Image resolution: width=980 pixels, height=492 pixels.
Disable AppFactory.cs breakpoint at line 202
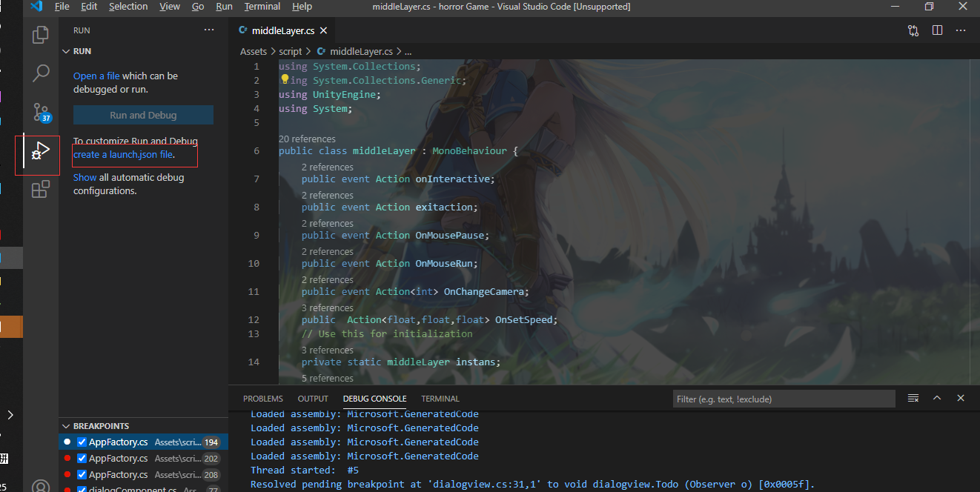82,459
